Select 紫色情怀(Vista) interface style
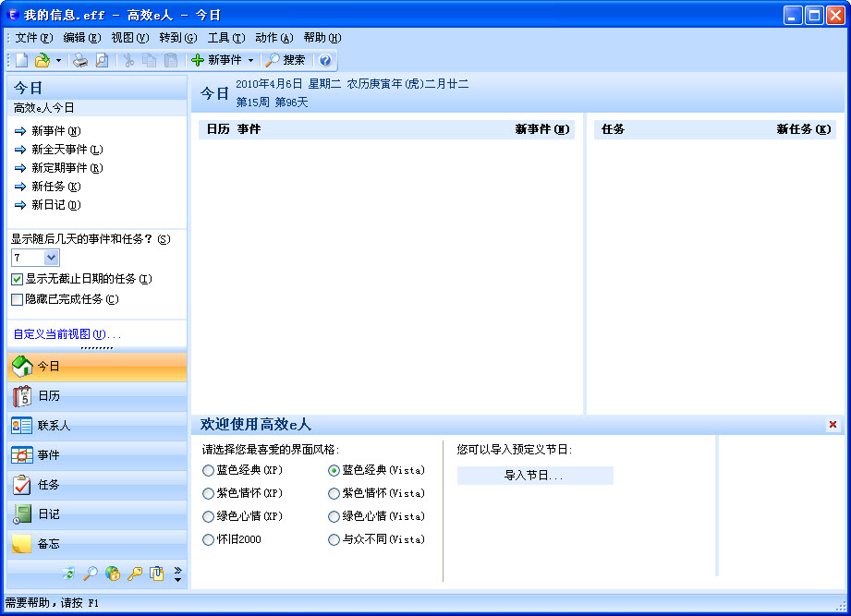 (x=377, y=493)
